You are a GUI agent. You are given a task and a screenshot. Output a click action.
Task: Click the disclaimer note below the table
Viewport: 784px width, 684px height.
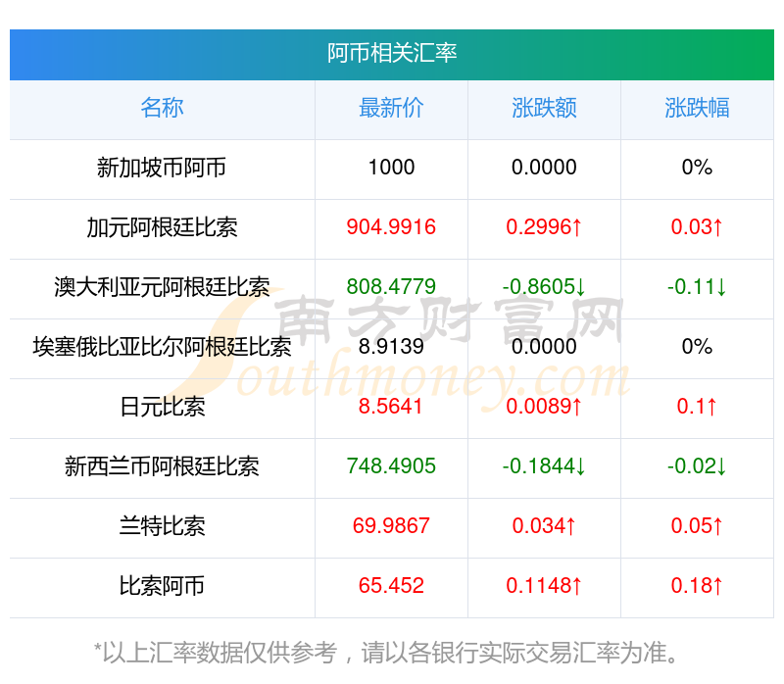386,653
